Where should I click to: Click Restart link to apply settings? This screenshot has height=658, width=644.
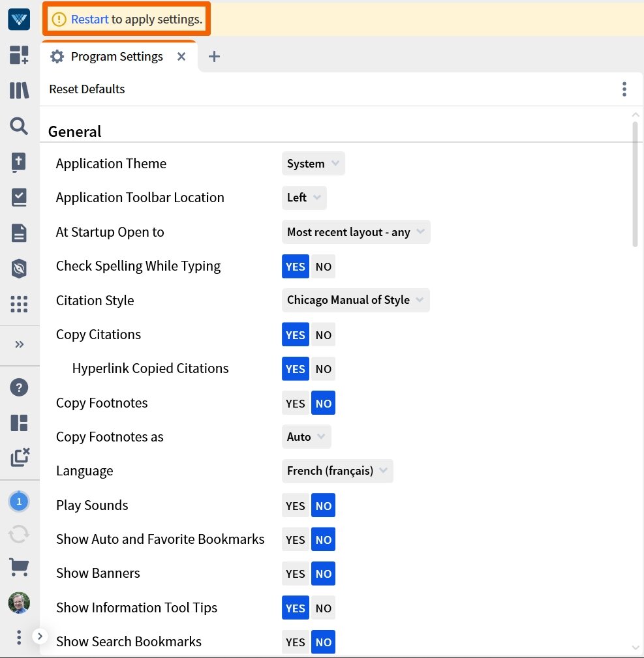[x=89, y=20]
